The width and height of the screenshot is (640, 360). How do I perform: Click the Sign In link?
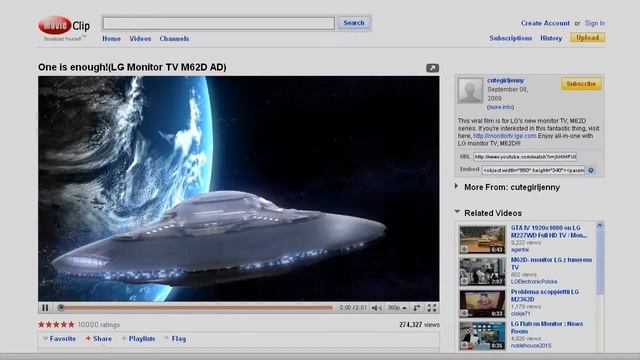[595, 23]
